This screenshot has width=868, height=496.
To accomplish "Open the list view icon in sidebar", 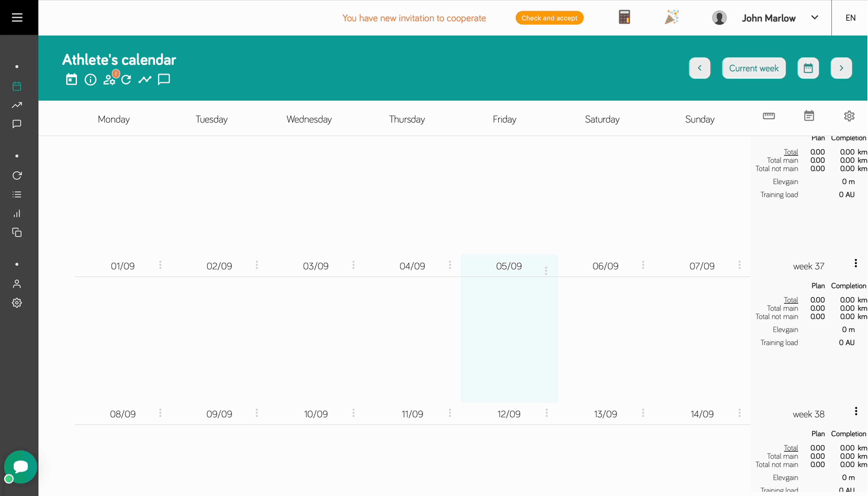I will [17, 195].
